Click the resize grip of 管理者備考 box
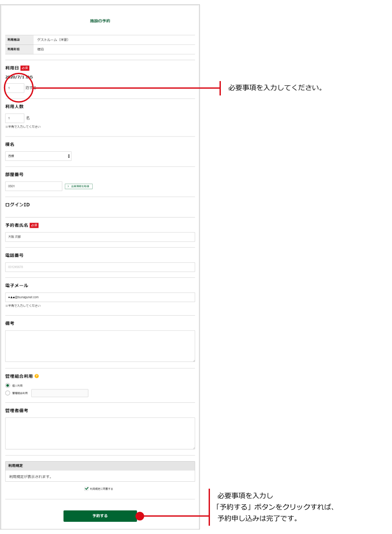 pos(193,447)
